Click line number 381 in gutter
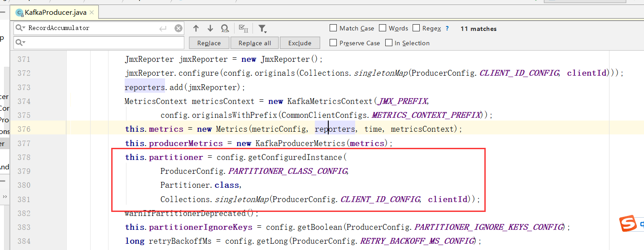The image size is (644, 250). click(x=23, y=199)
